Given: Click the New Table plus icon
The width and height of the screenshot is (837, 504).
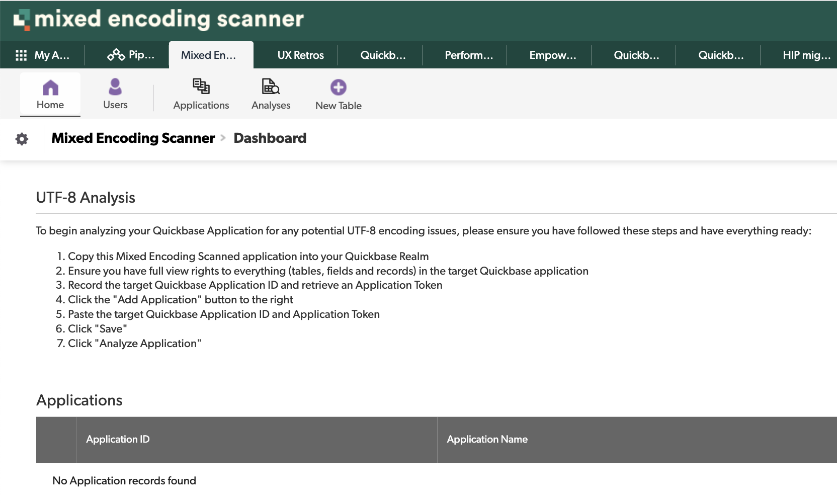Looking at the screenshot, I should [339, 87].
